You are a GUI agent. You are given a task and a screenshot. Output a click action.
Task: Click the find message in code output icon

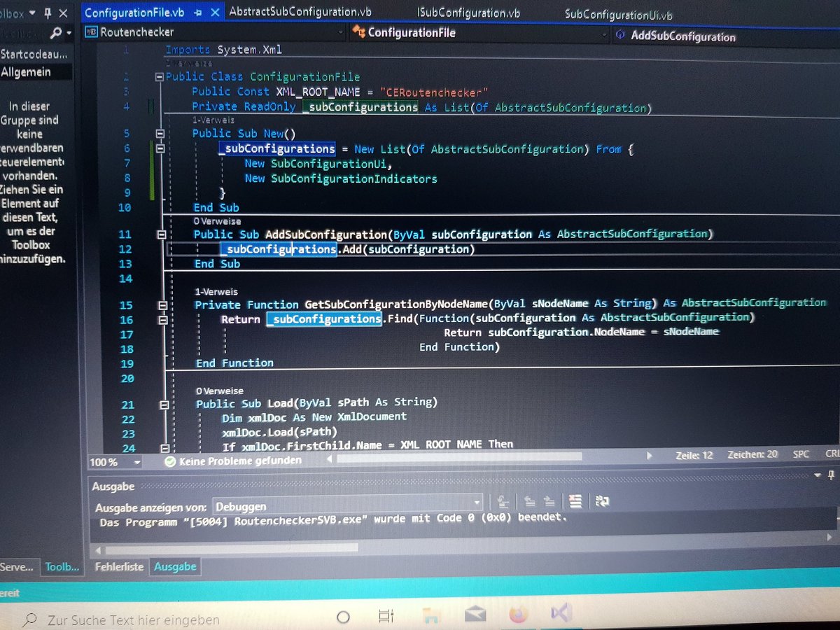coord(503,501)
